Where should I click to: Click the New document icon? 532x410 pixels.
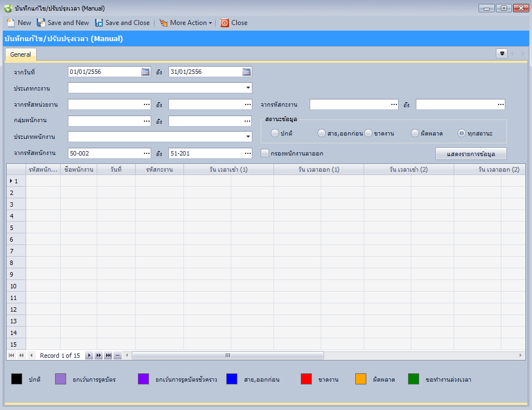coord(11,23)
